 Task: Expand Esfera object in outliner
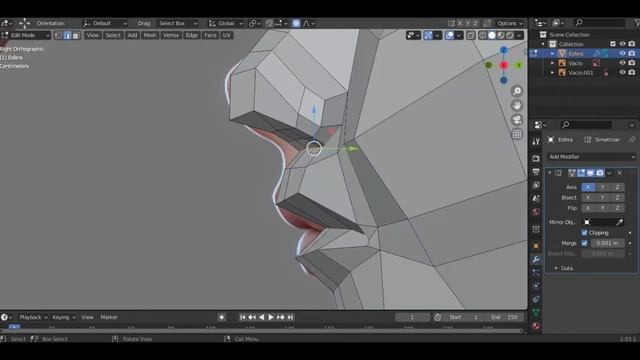(x=552, y=53)
